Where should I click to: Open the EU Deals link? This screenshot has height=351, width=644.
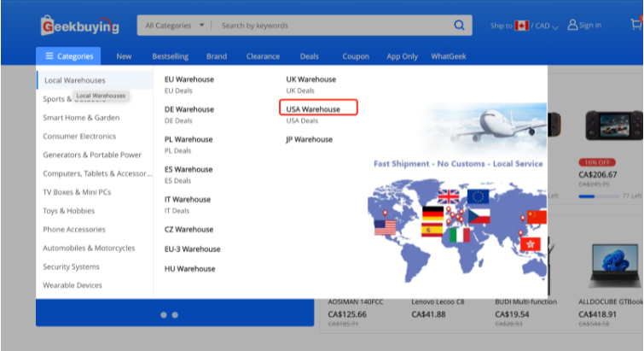[179, 91]
